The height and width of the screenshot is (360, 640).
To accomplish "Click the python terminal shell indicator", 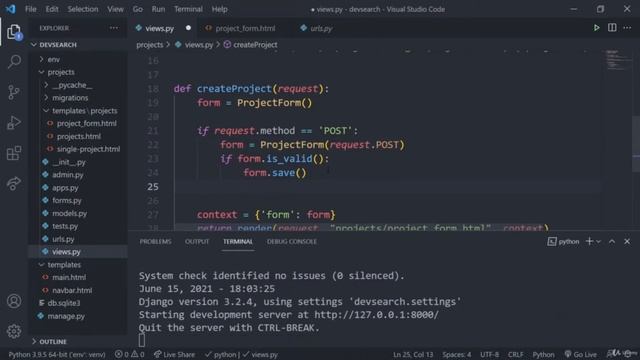I will pos(563,241).
